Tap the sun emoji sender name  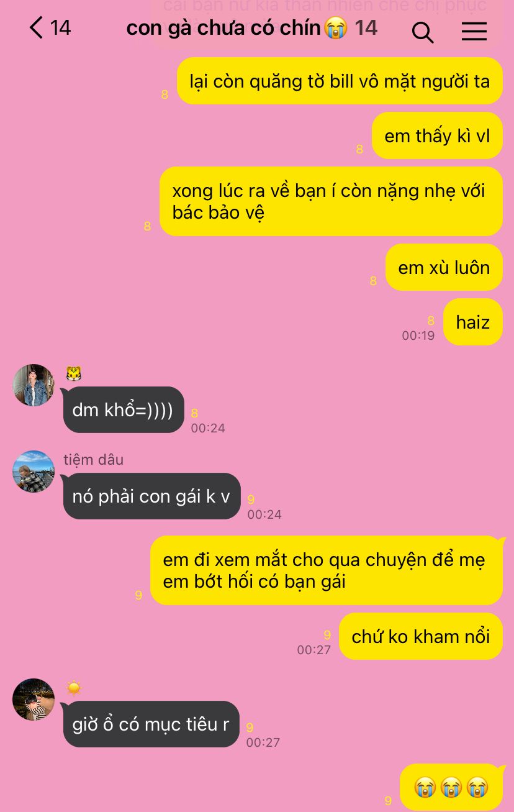74,688
